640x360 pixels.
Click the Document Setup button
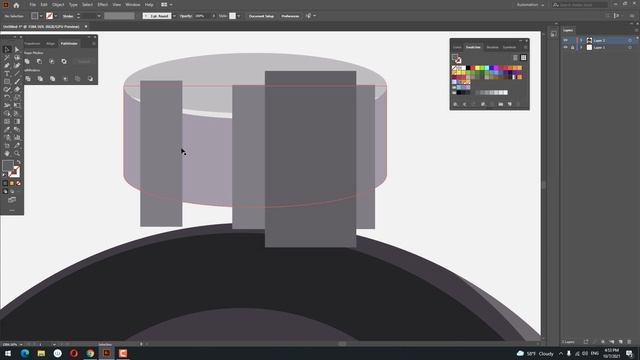(261, 16)
